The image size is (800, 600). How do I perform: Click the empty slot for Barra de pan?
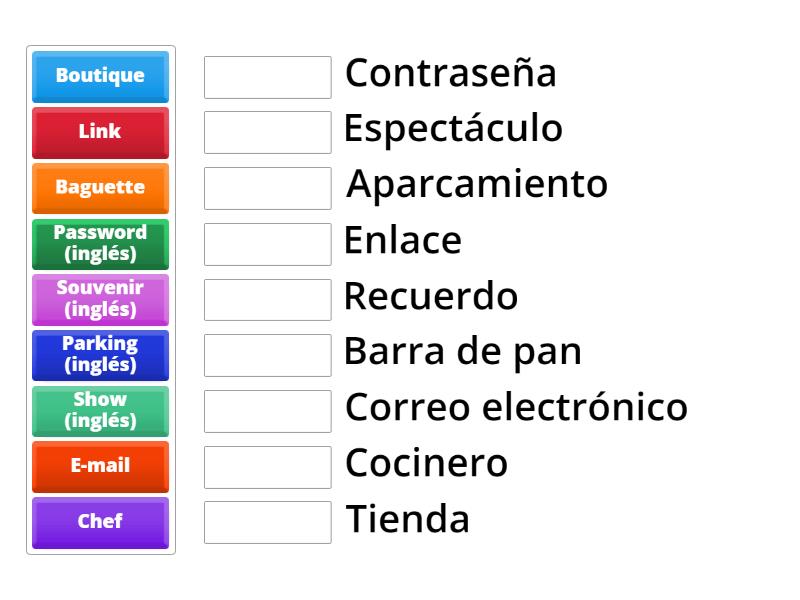coord(267,355)
